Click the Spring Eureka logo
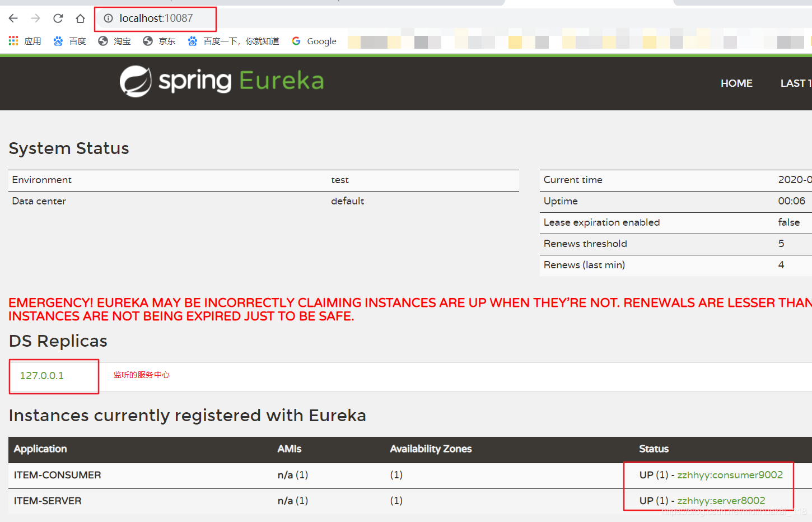Screen dimensions: 812x522 pyautogui.click(x=222, y=81)
